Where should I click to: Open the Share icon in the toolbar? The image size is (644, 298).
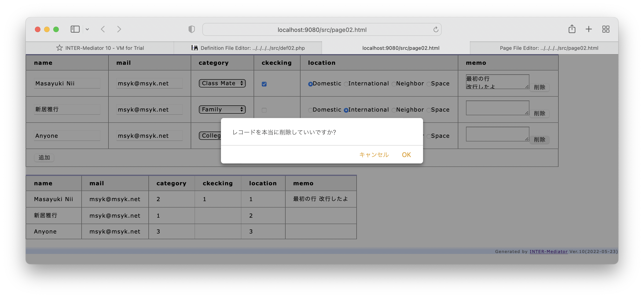(572, 29)
